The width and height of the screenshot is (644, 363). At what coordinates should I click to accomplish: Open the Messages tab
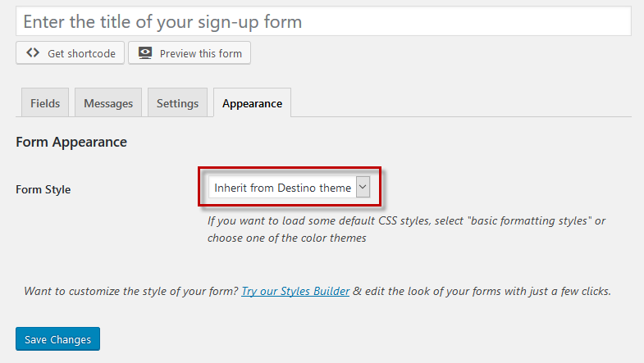click(x=108, y=102)
